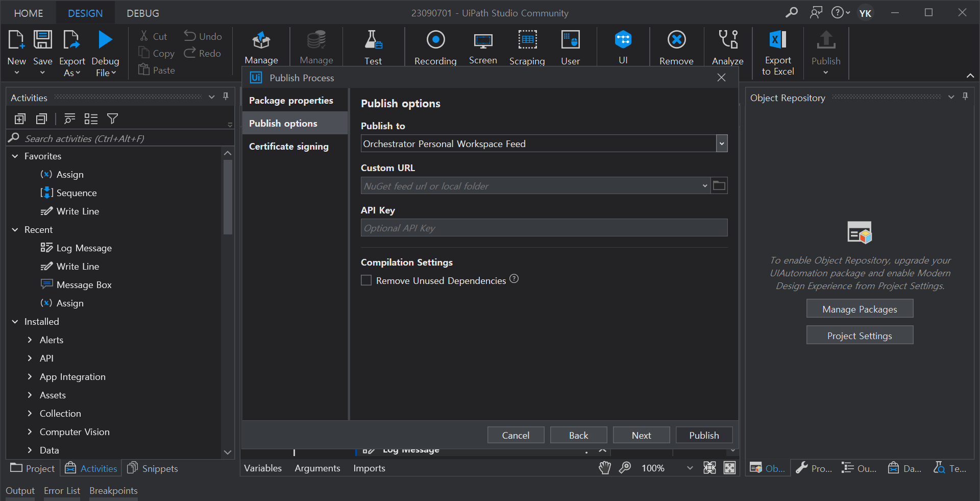Select Message Box activity in Recent
This screenshot has width=980, height=501.
click(84, 285)
